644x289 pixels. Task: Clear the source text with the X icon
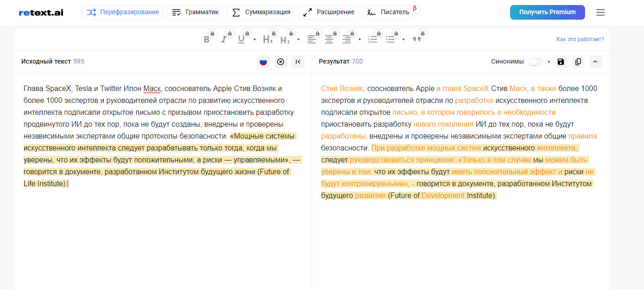click(281, 62)
